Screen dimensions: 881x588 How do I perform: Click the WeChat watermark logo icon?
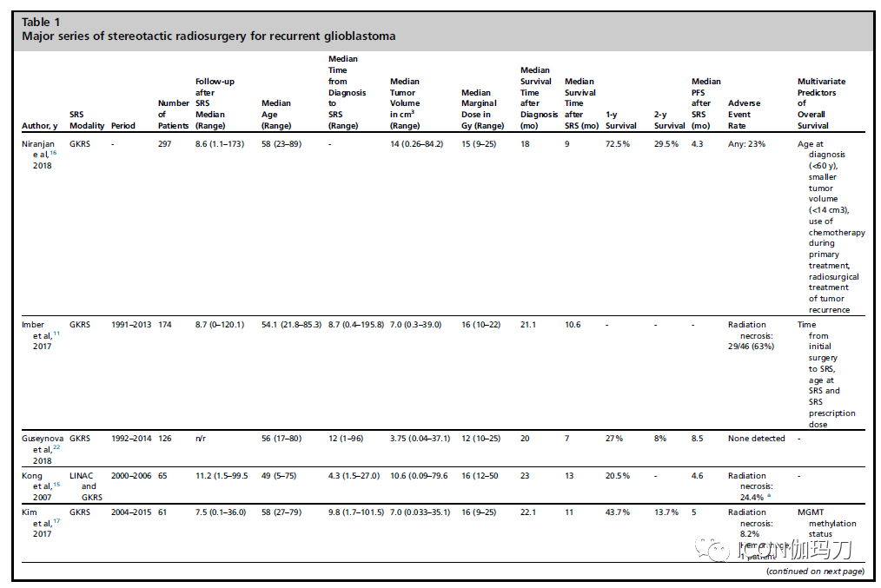[x=718, y=549]
